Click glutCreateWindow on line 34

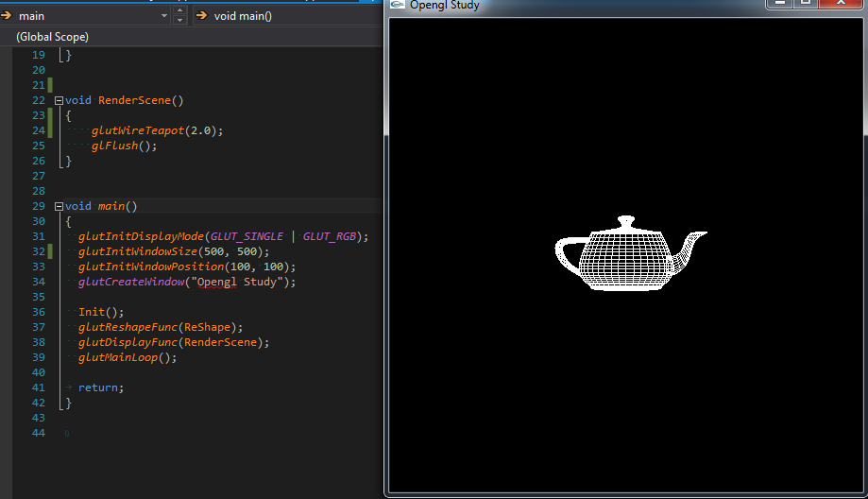click(x=131, y=282)
